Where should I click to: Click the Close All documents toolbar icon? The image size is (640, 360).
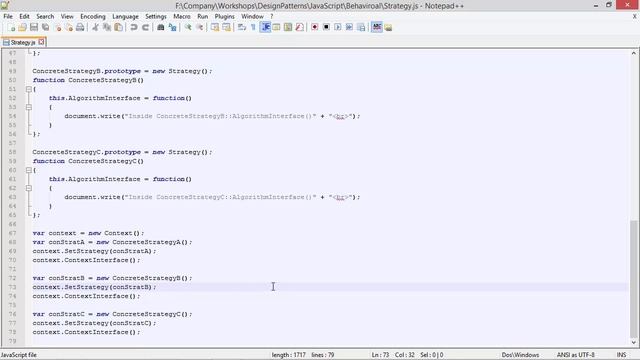coord(69,27)
